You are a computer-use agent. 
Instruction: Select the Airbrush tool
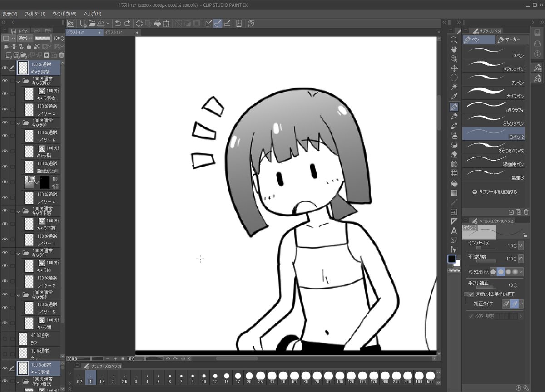click(x=454, y=135)
